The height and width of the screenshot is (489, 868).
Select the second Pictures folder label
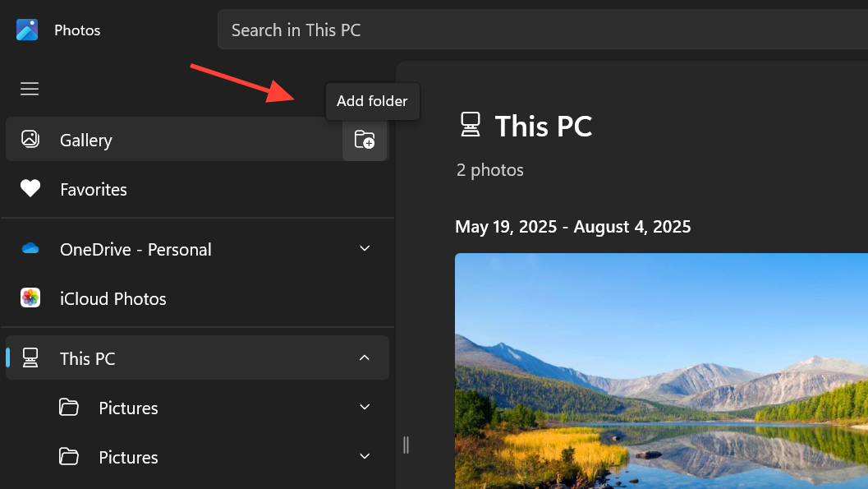[x=128, y=457]
